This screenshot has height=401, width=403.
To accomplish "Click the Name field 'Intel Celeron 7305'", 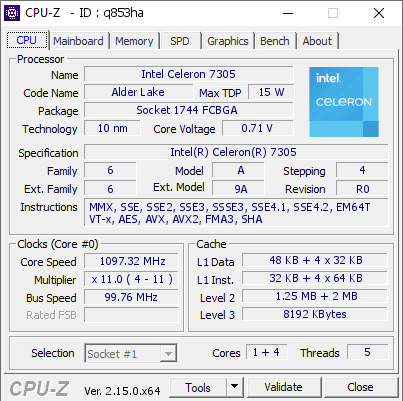I will click(x=189, y=74).
